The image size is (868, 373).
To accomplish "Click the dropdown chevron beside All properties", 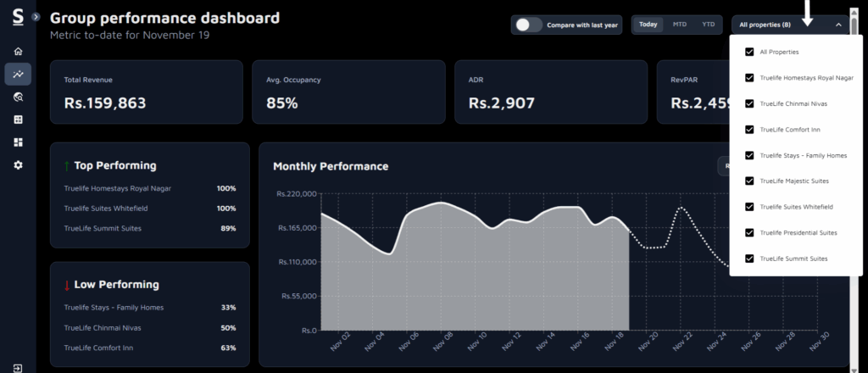I will (838, 25).
